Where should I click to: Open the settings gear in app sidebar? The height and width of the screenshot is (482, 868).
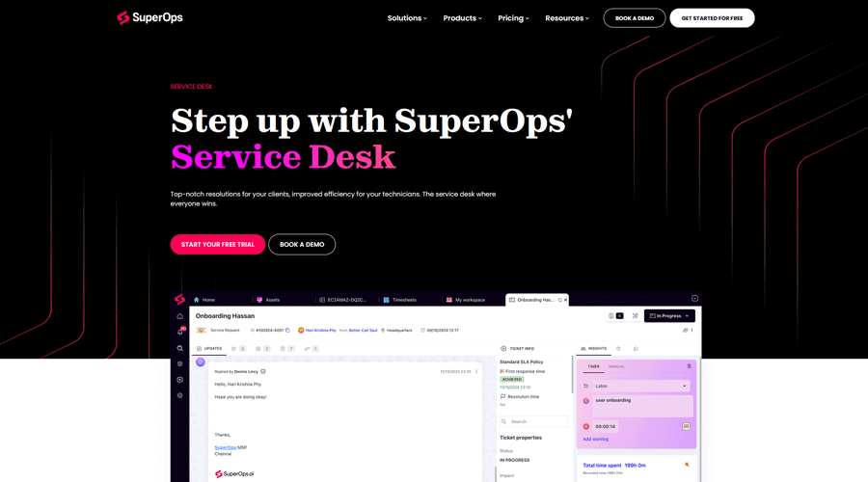tap(179, 395)
